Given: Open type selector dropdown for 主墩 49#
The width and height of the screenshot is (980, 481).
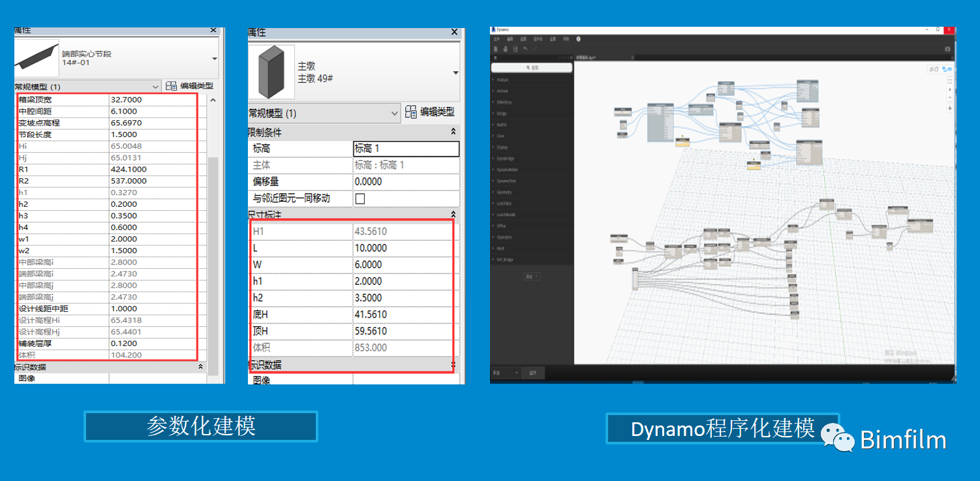Looking at the screenshot, I should tap(455, 72).
